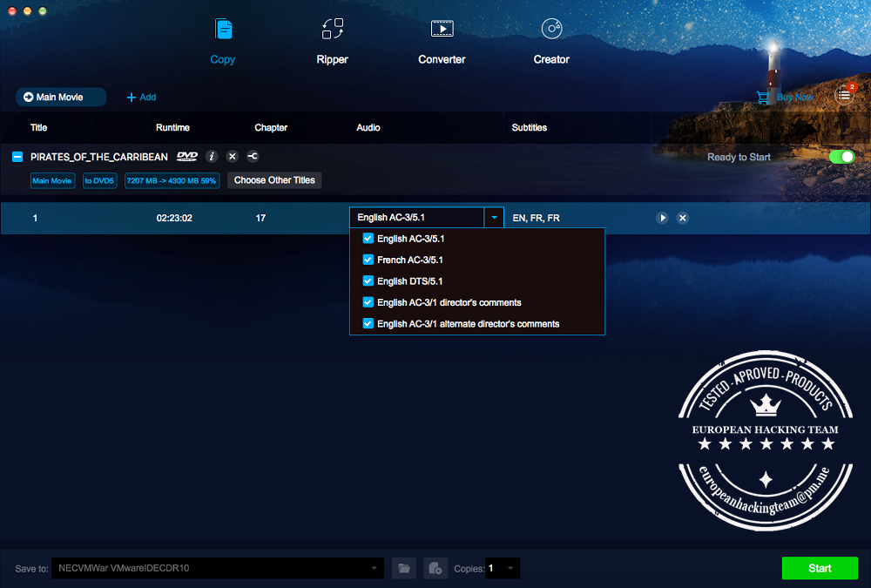Expand the Copies count dropdown

[511, 568]
